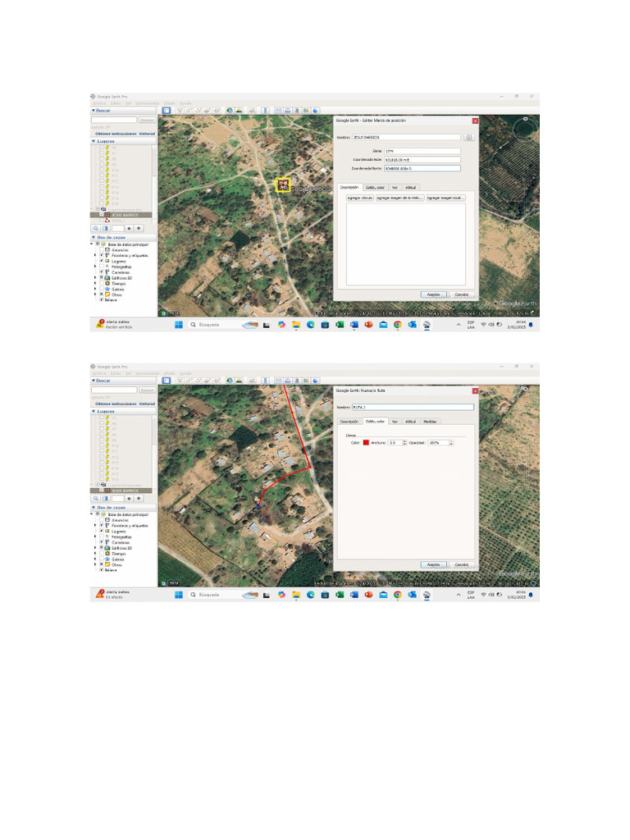Click ruler icon in upper screenshot toolbar
Screen dimensions: 630x840
pyautogui.click(x=265, y=111)
